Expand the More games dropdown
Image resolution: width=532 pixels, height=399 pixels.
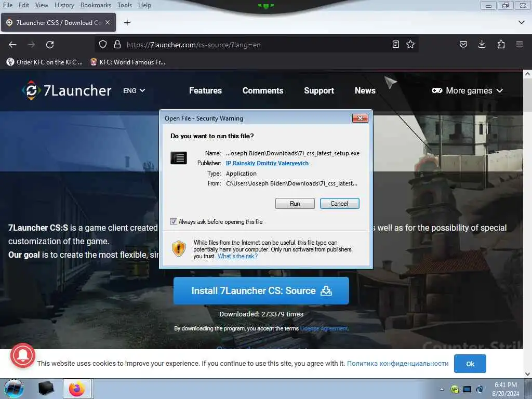(467, 90)
